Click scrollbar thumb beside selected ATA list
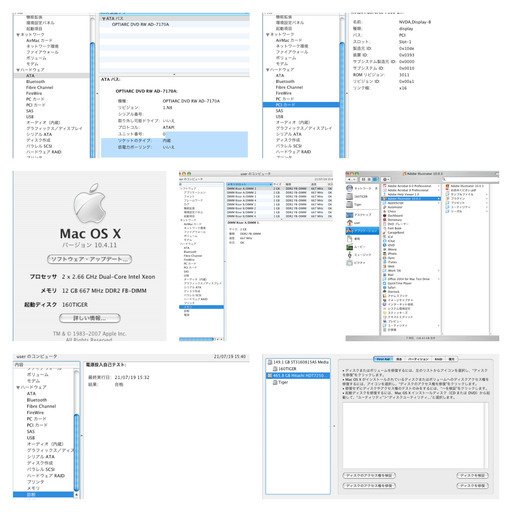 [x=92, y=100]
